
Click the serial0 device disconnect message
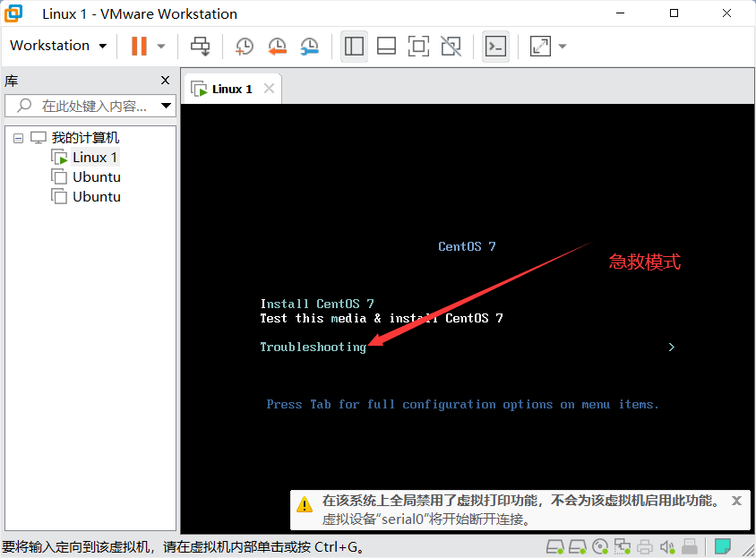[x=426, y=519]
